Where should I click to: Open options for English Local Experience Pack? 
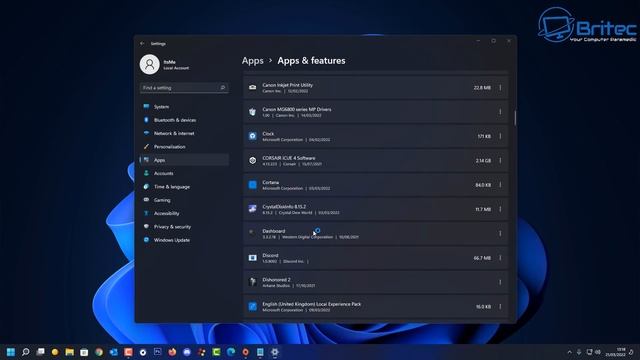(500, 307)
